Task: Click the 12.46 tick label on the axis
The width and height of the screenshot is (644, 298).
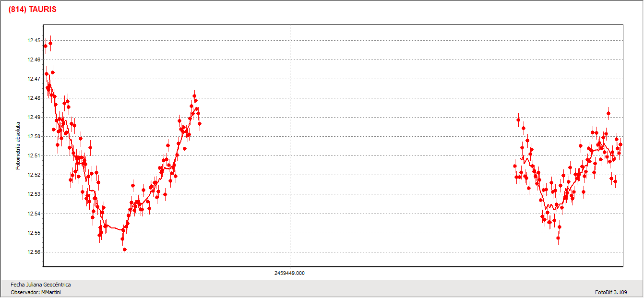Action: (x=34, y=60)
